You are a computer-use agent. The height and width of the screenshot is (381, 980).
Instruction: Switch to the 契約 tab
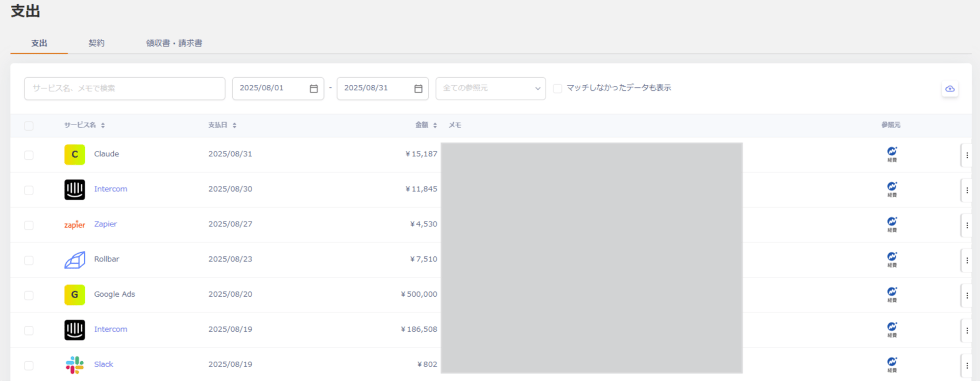[x=96, y=43]
